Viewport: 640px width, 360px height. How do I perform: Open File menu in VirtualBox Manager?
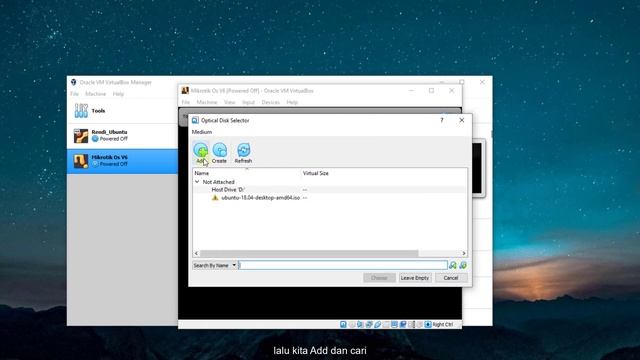(x=74, y=94)
